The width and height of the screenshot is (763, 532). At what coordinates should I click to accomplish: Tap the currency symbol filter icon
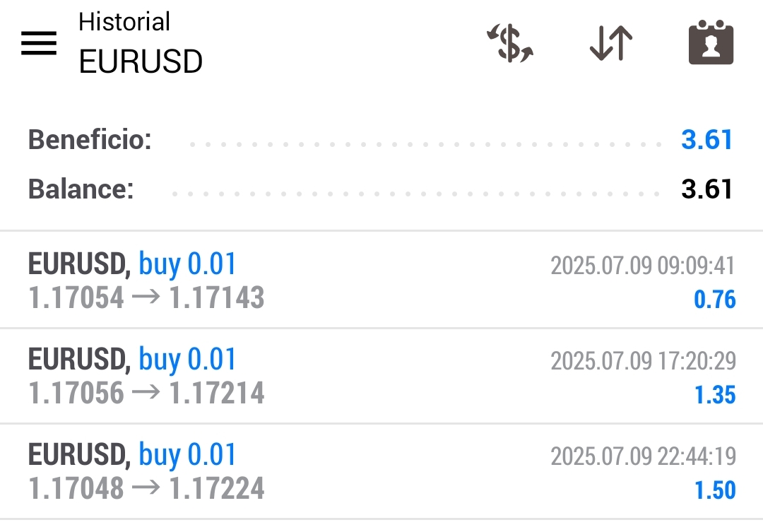tap(510, 44)
